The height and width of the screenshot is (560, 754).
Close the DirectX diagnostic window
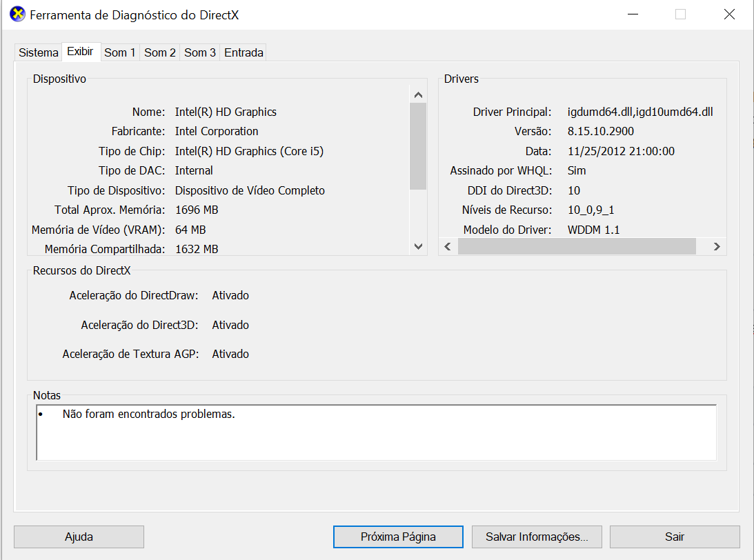729,14
